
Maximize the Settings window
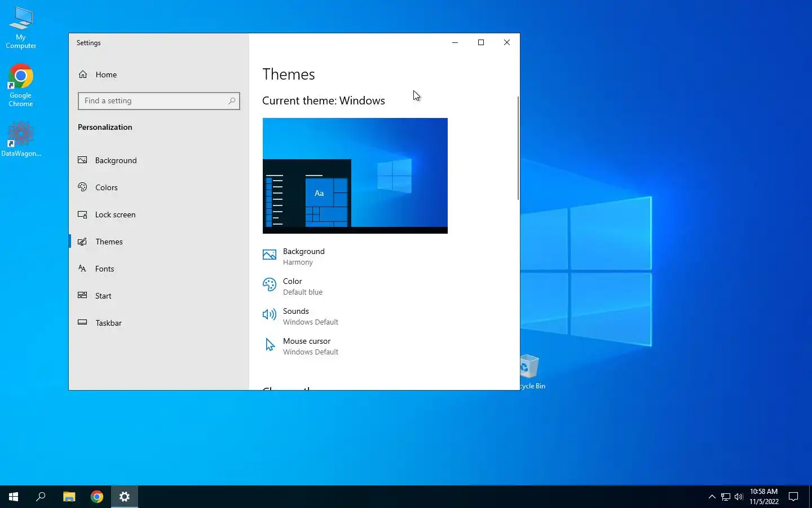point(481,42)
